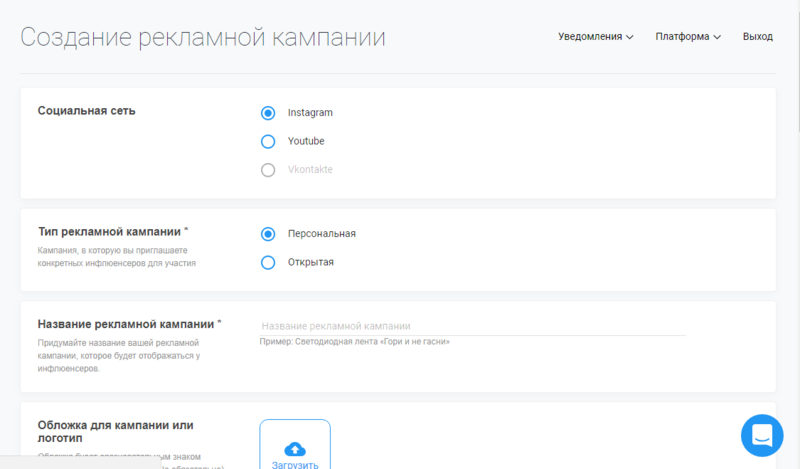Select the greyed-out Vkontakte option
The width and height of the screenshot is (800, 469).
tap(267, 170)
